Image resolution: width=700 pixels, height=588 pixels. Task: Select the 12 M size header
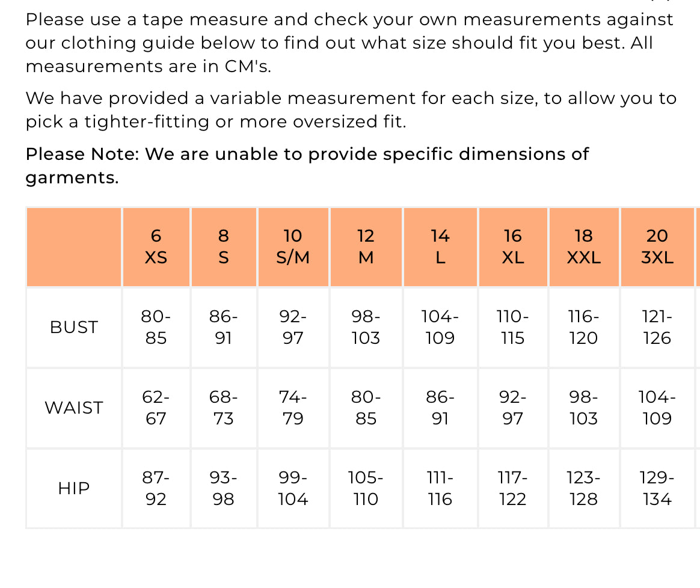tap(366, 247)
